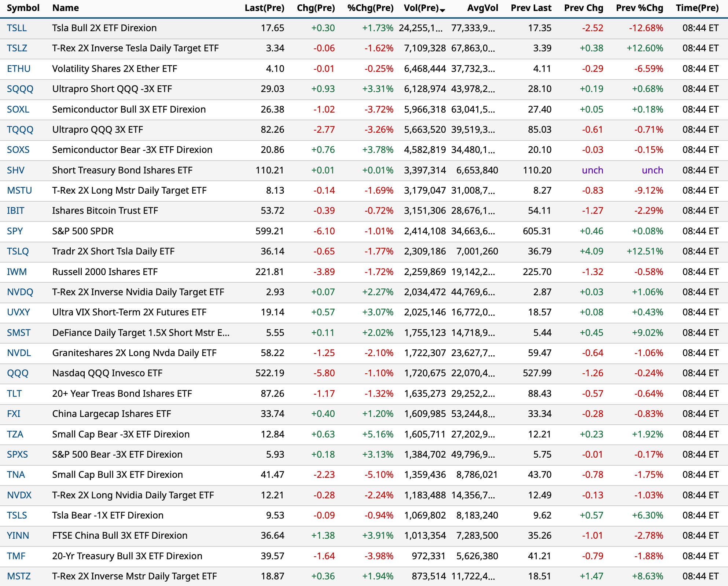Open the QQQ ticker link

pos(18,373)
